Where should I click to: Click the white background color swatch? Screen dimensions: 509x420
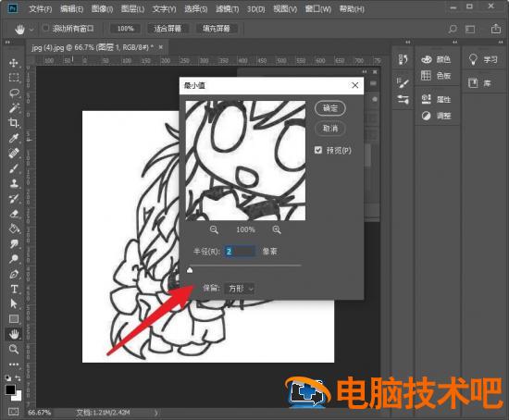pos(19,397)
